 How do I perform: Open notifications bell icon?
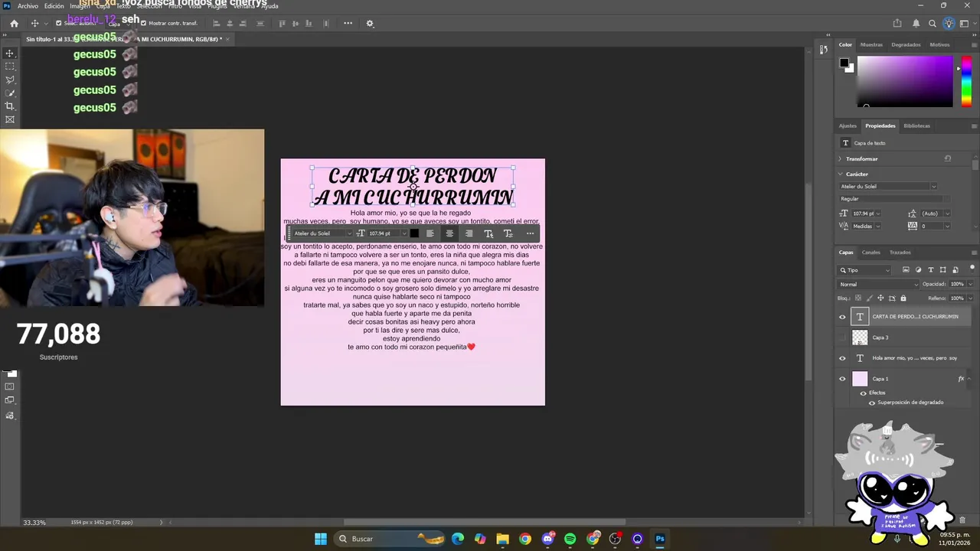pos(916,24)
